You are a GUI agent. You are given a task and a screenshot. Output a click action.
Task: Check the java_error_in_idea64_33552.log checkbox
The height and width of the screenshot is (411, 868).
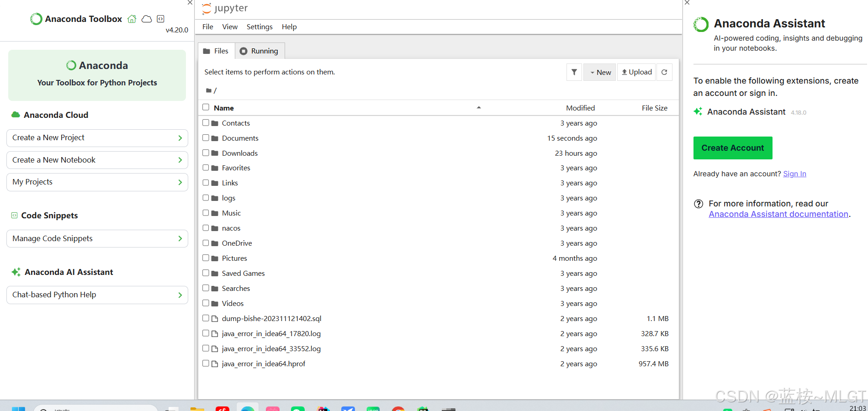pos(206,348)
